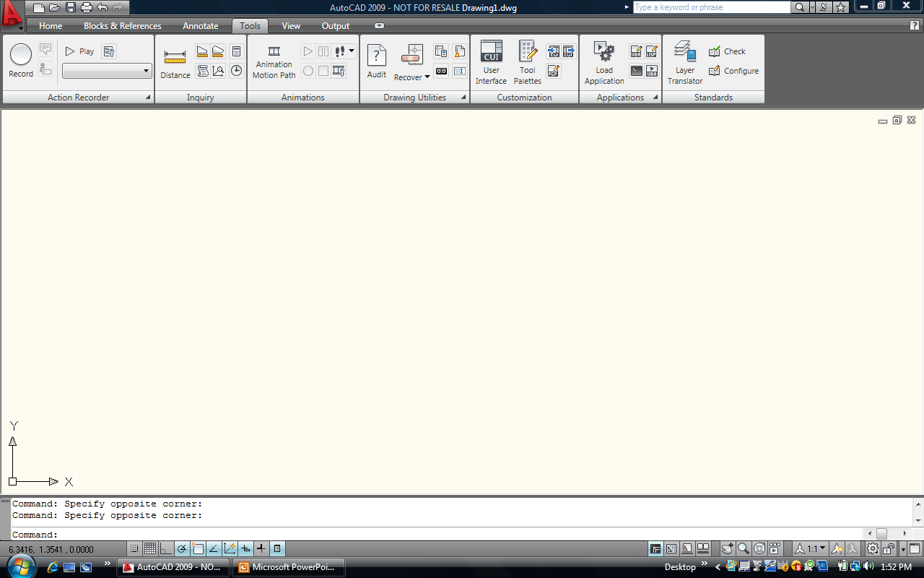Click the List inquiry icon
This screenshot has width=924, height=578.
click(x=202, y=71)
